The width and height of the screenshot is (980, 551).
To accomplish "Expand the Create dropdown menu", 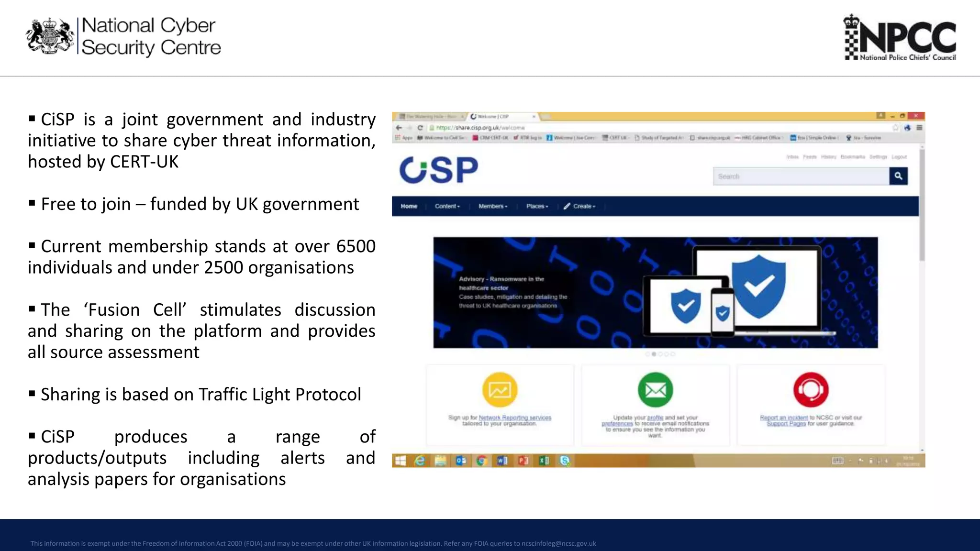I will coord(579,206).
